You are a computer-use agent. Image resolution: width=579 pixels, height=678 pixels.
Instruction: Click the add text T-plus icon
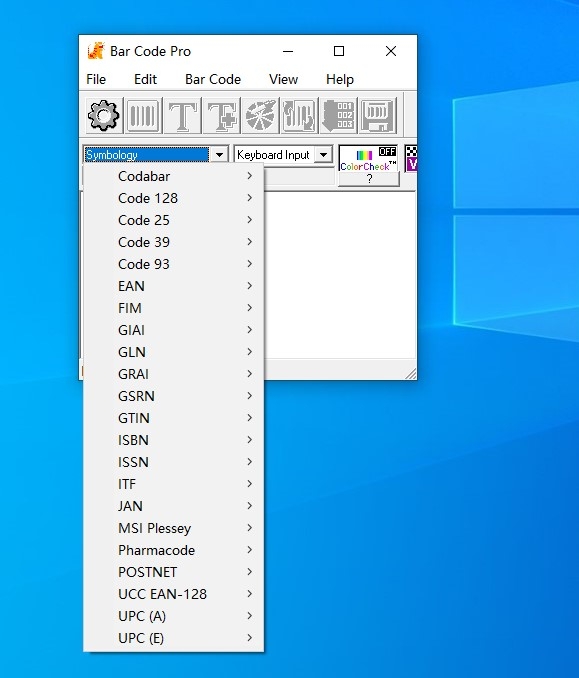(x=221, y=115)
